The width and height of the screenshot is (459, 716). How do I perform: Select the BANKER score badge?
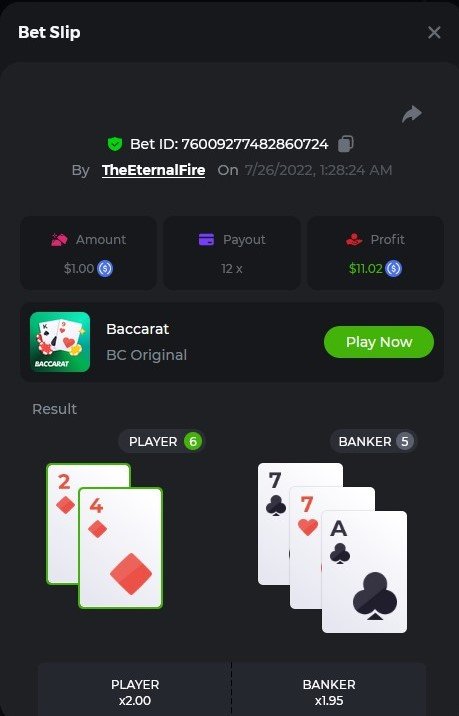pos(405,441)
